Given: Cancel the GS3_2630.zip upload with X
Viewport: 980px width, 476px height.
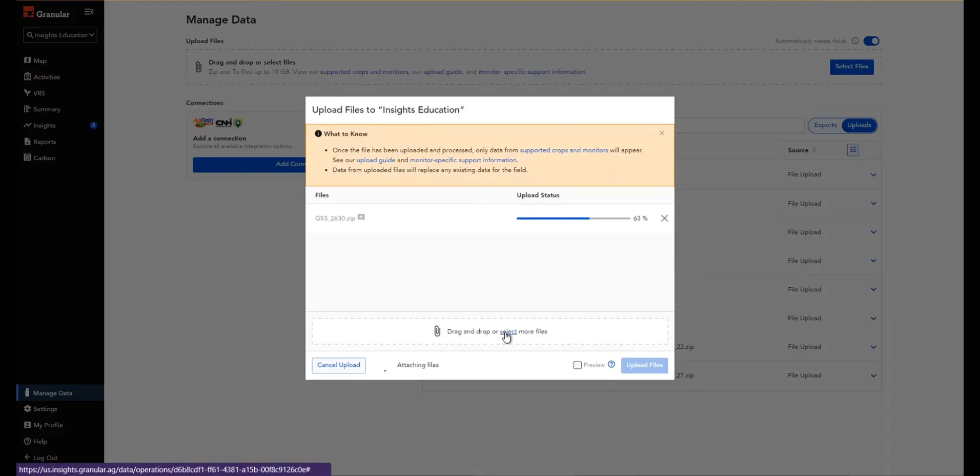Looking at the screenshot, I should point(664,219).
